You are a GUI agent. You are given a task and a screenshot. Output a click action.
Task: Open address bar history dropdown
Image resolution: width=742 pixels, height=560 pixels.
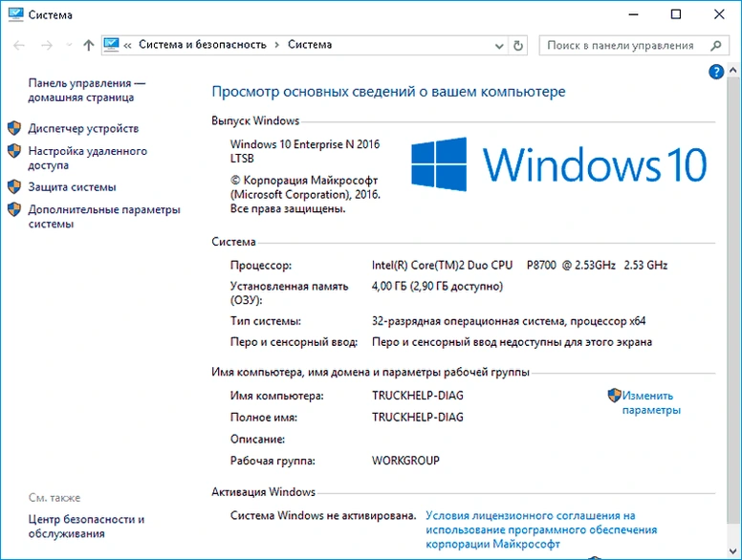499,46
